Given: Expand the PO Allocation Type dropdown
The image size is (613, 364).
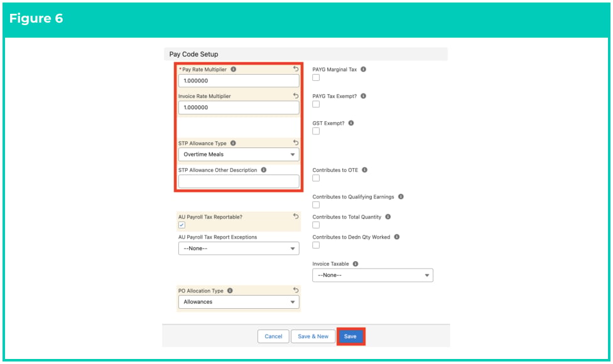Looking at the screenshot, I should pyautogui.click(x=239, y=302).
